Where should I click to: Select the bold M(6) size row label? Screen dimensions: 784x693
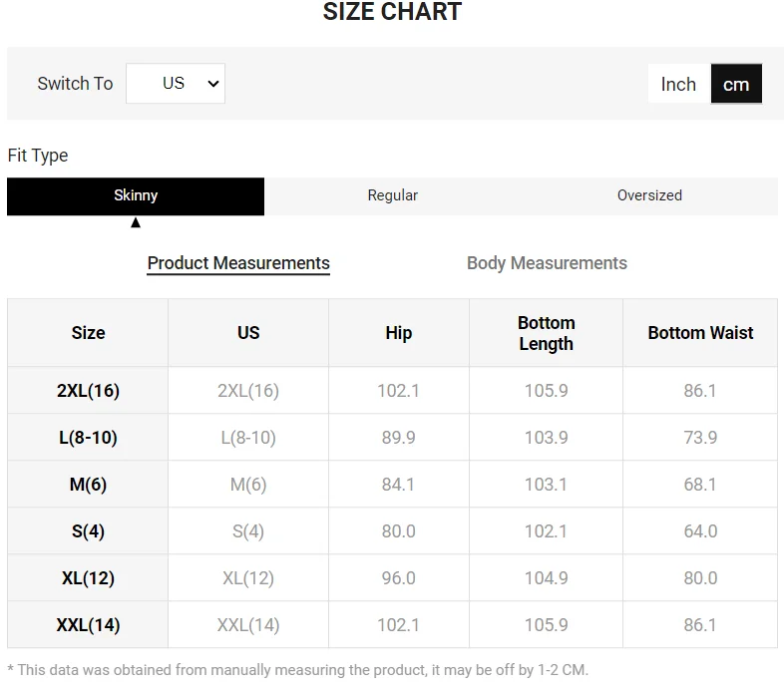[x=88, y=485]
